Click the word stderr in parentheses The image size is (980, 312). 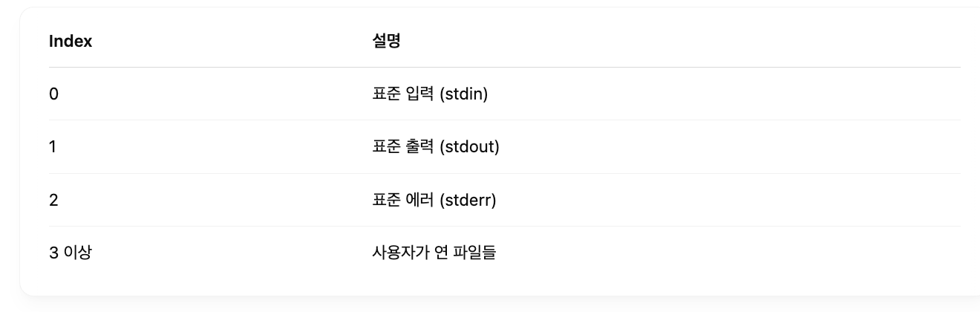pyautogui.click(x=468, y=201)
